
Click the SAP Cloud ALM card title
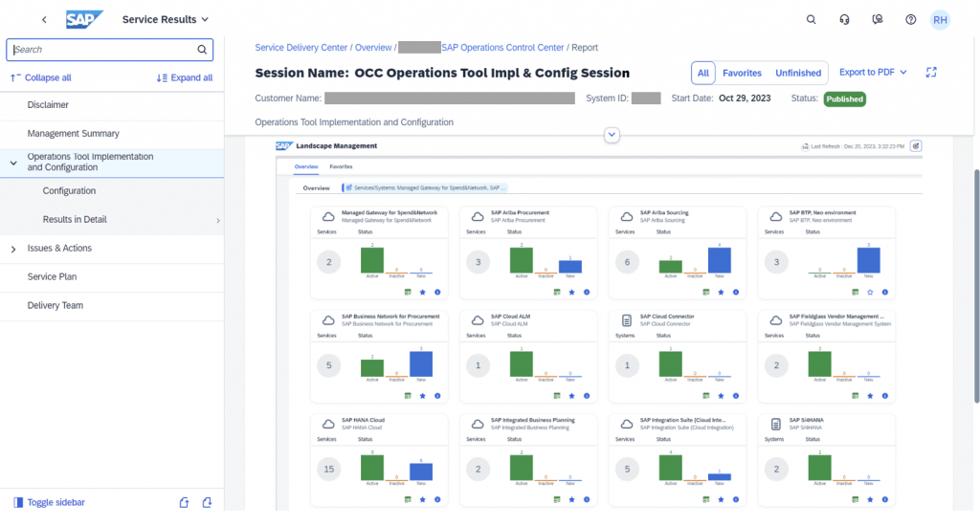click(510, 317)
